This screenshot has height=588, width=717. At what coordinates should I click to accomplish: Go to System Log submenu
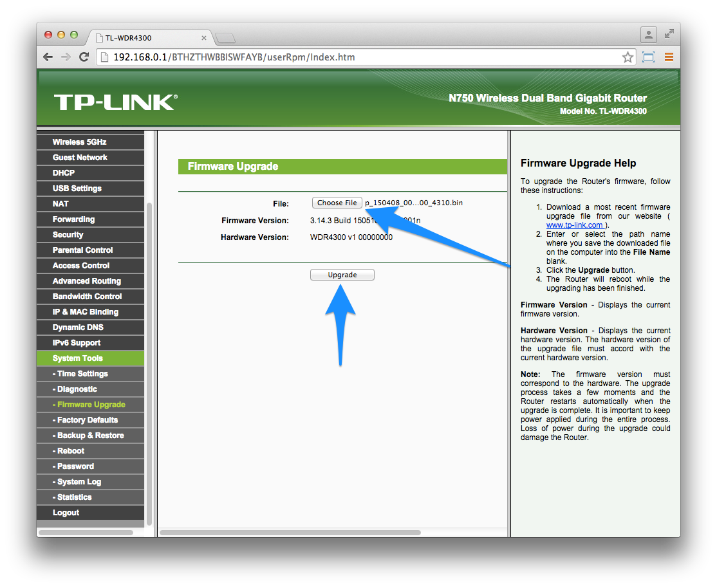91,482
